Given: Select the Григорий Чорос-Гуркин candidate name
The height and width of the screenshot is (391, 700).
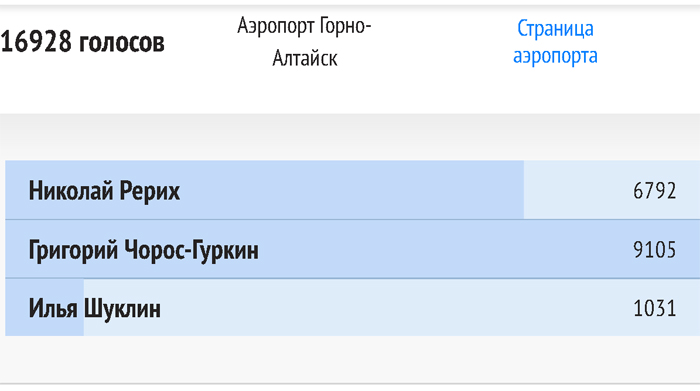Looking at the screenshot, I should point(143,250).
